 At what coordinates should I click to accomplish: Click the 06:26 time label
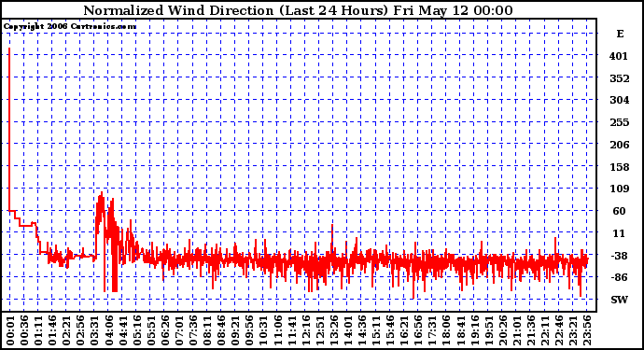click(x=164, y=330)
